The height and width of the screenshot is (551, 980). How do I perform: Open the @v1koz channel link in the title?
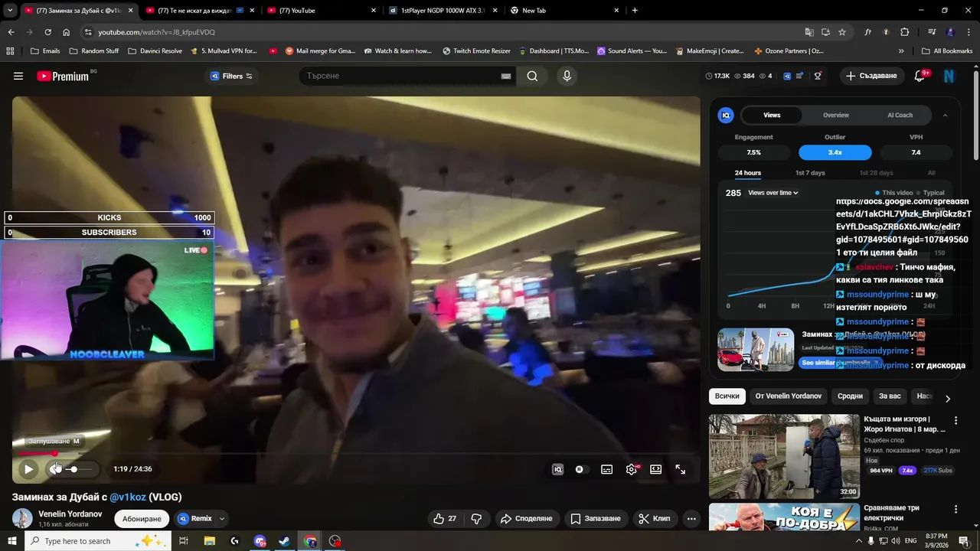point(127,497)
